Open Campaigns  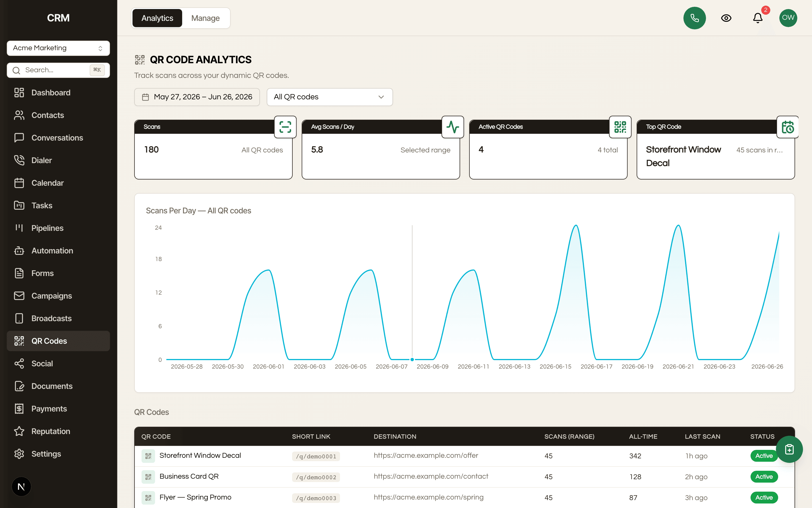58,296
